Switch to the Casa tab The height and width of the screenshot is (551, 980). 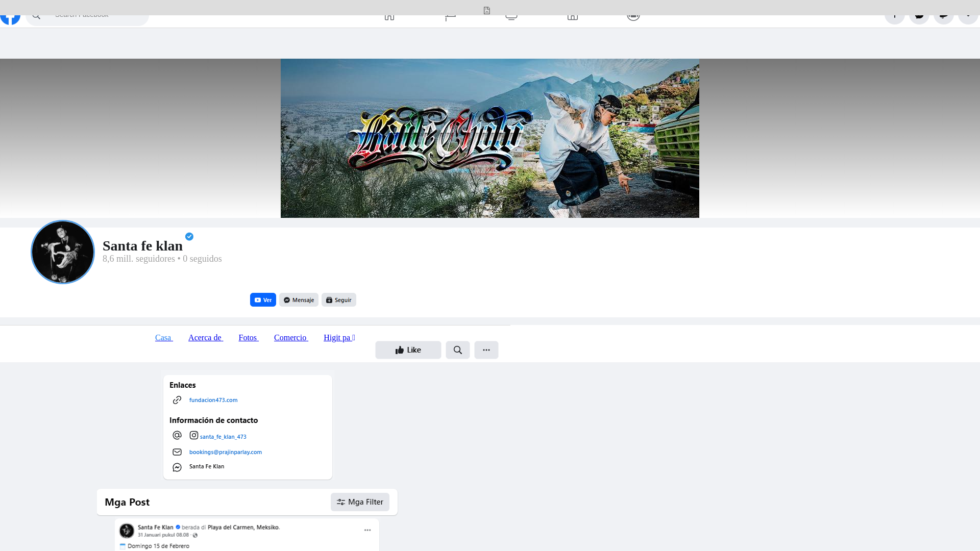point(164,338)
